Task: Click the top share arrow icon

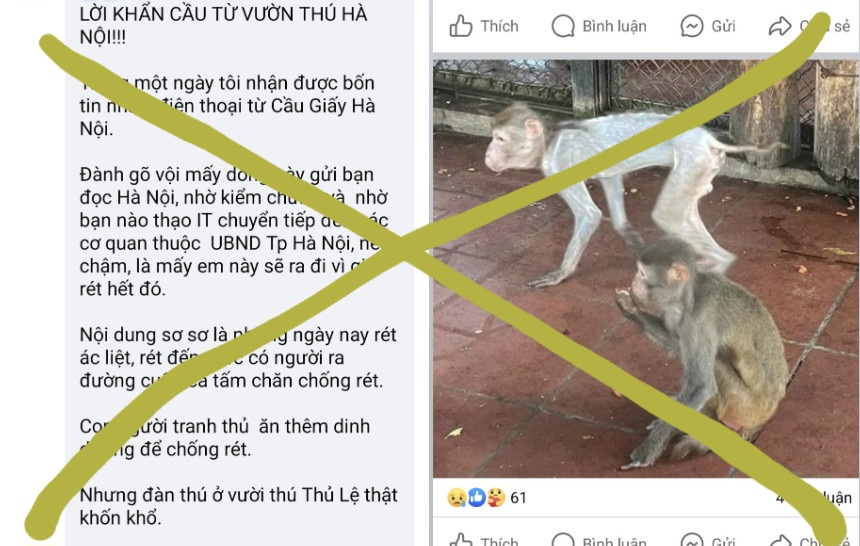Action: tap(780, 26)
